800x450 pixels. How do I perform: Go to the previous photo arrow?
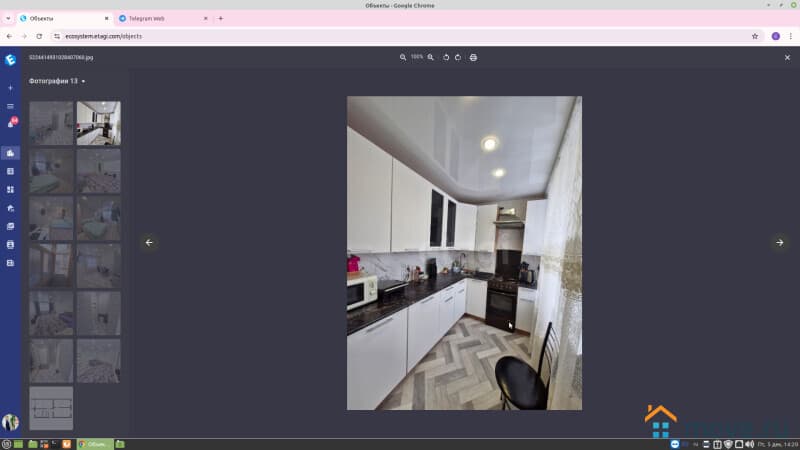point(149,242)
